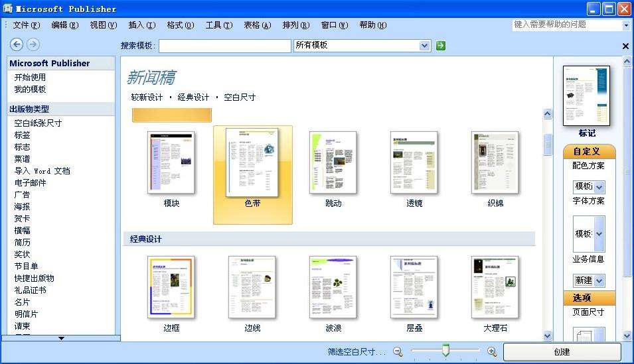Image resolution: width=634 pixels, height=364 pixels.
Task: Click the right pane scroll down arrow
Action: (x=627, y=335)
